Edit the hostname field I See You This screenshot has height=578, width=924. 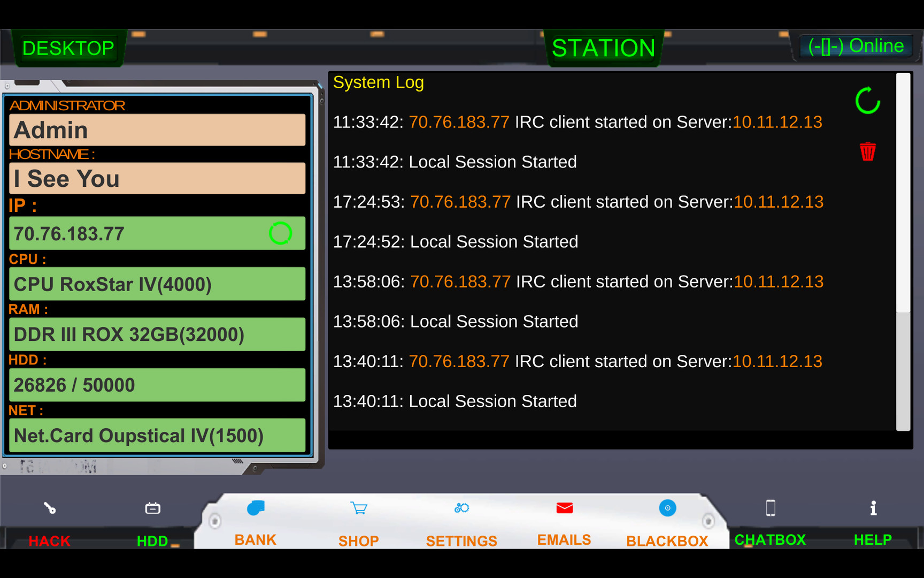[157, 179]
